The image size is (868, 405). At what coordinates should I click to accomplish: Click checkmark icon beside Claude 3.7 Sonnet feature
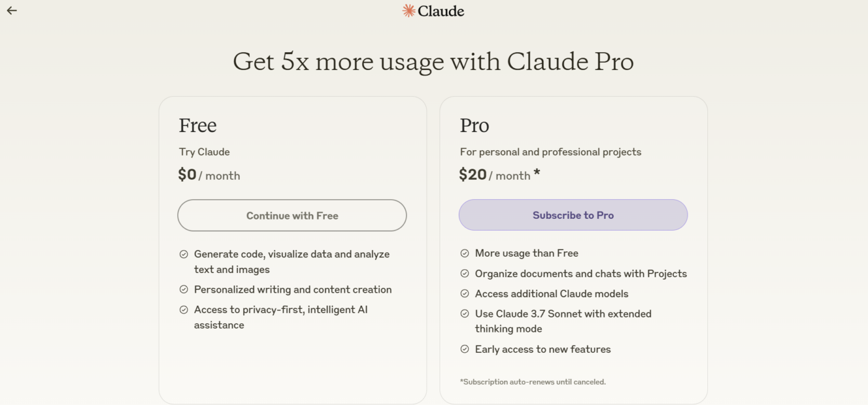(x=464, y=314)
